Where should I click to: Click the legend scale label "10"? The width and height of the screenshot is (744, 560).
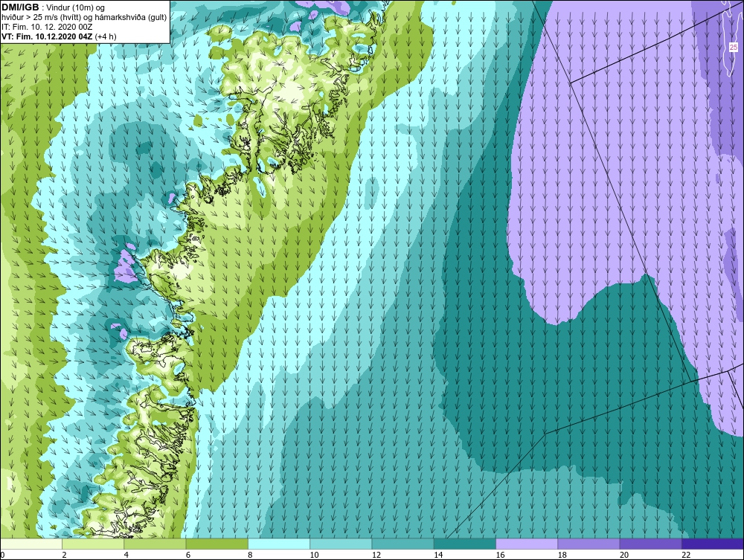click(314, 556)
